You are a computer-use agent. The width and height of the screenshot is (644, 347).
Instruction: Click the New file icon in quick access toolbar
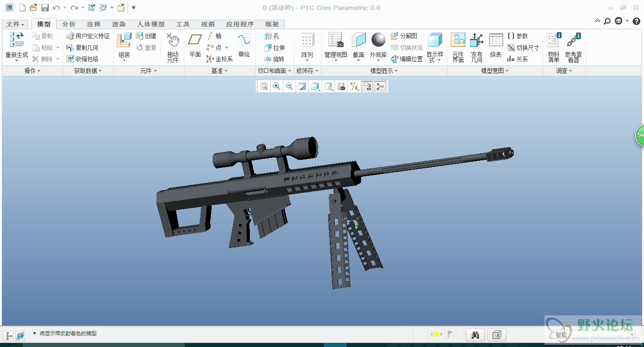click(22, 8)
